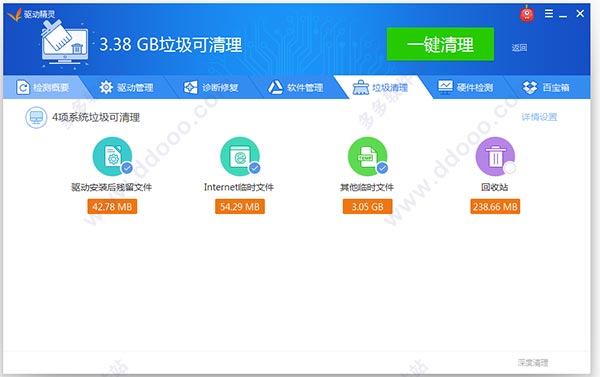The height and width of the screenshot is (377, 600).
Task: Click the 4项系统垃圾可清理 text
Action: 96,117
